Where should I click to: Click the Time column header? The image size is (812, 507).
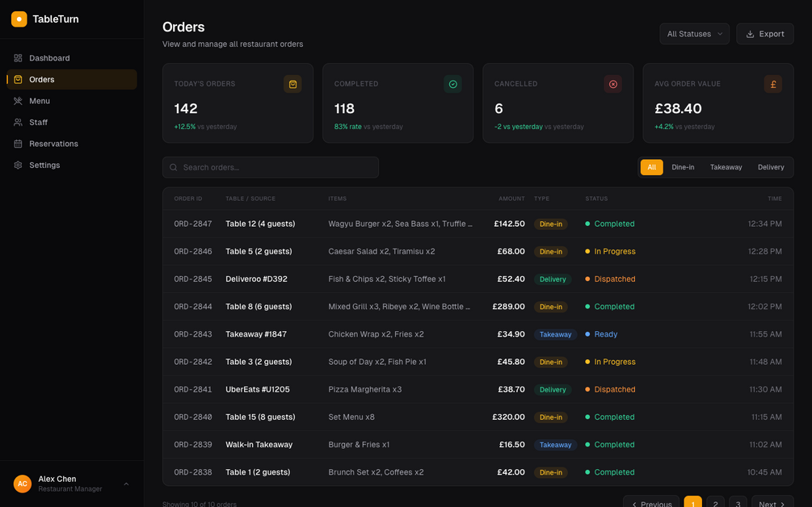[x=775, y=199]
